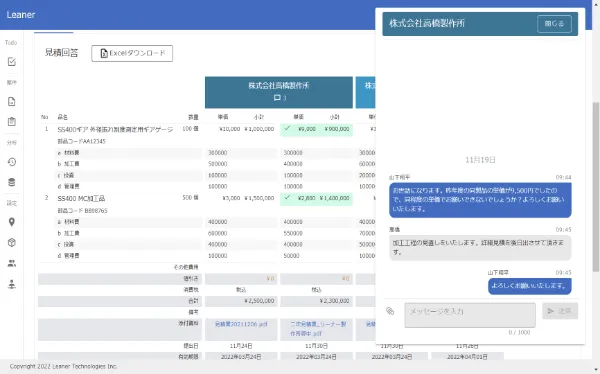Open the database stack icon in sidebar
This screenshot has width=600, height=374.
click(x=11, y=182)
